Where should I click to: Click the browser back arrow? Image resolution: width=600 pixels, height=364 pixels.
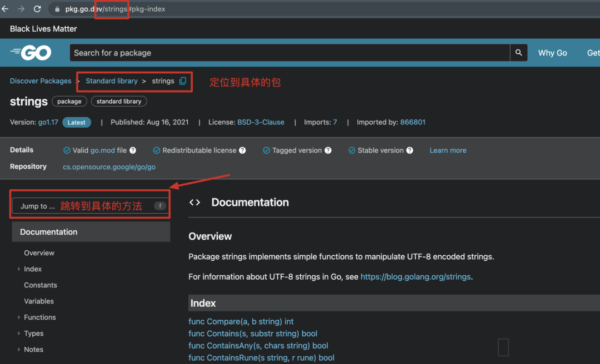point(5,9)
